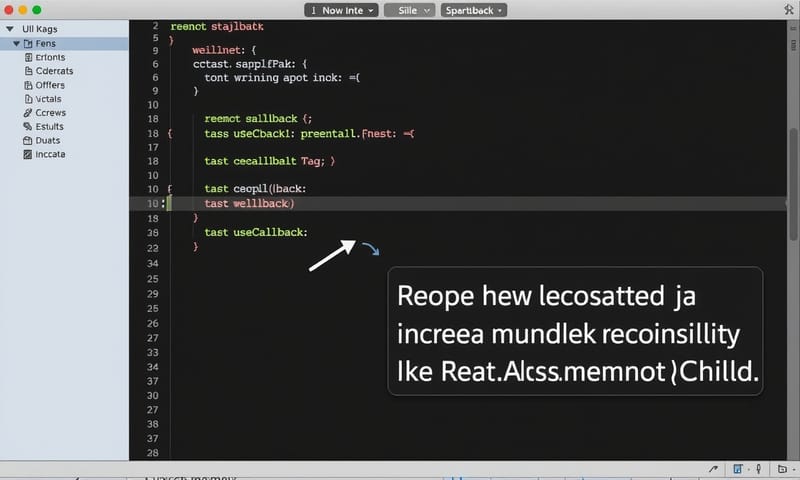Open the Vctals file in sidebar
This screenshot has height=480, width=800.
(48, 99)
